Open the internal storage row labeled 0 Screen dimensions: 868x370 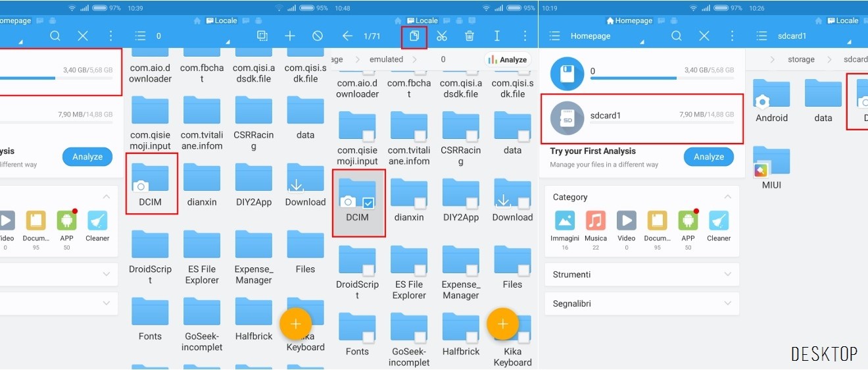[x=642, y=74]
